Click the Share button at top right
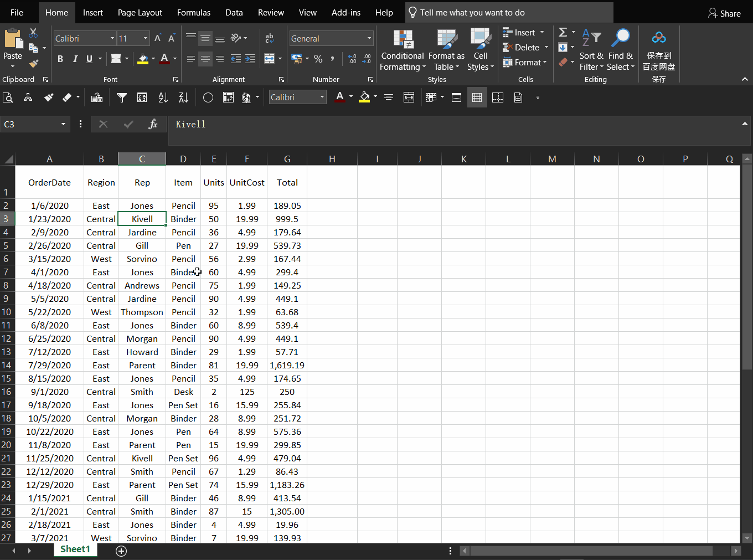The width and height of the screenshot is (753, 560). point(724,13)
